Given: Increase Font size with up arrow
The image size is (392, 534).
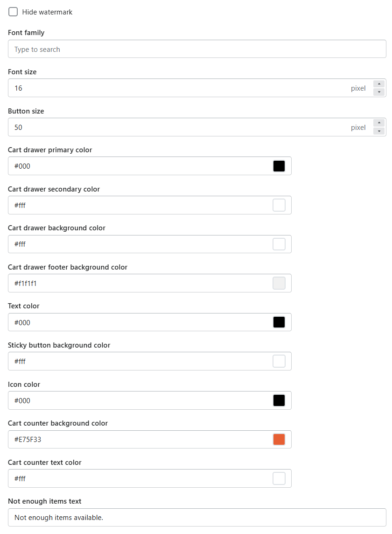Looking at the screenshot, I should 379,84.
